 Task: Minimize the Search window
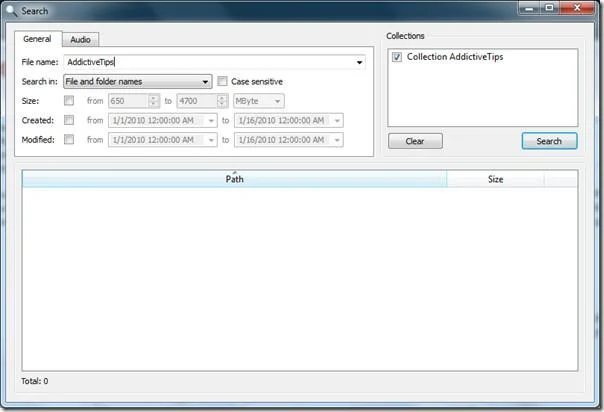(530, 8)
